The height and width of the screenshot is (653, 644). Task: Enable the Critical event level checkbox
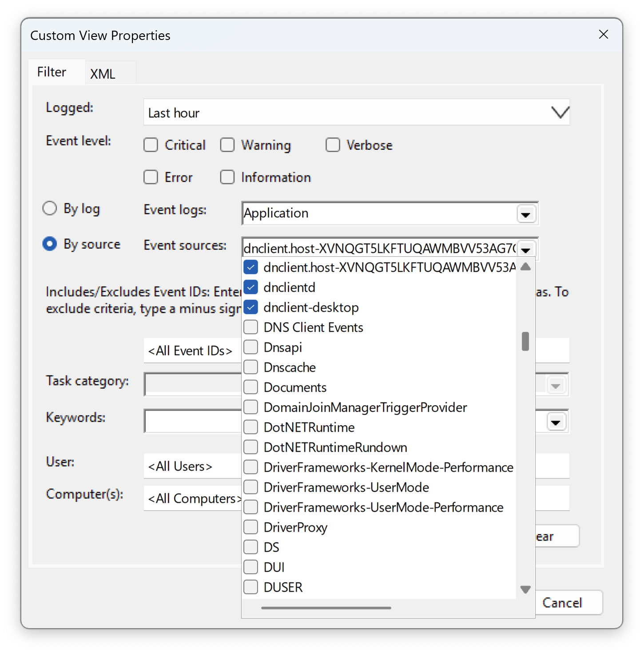[x=151, y=145]
